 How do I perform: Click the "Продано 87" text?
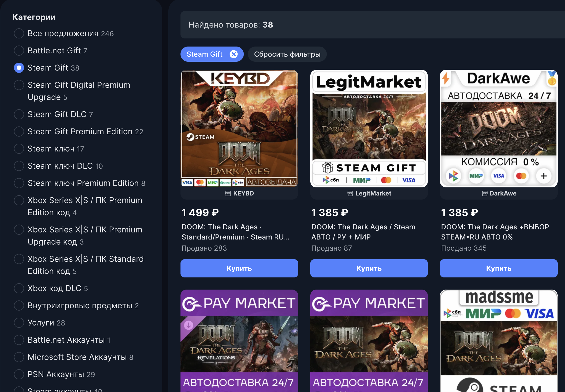pyautogui.click(x=332, y=248)
